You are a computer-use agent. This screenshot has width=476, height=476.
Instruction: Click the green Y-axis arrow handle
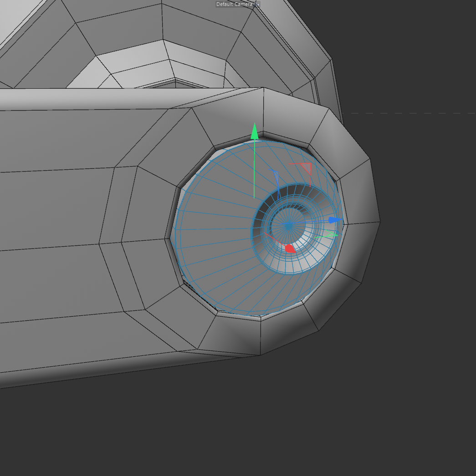tap(255, 131)
